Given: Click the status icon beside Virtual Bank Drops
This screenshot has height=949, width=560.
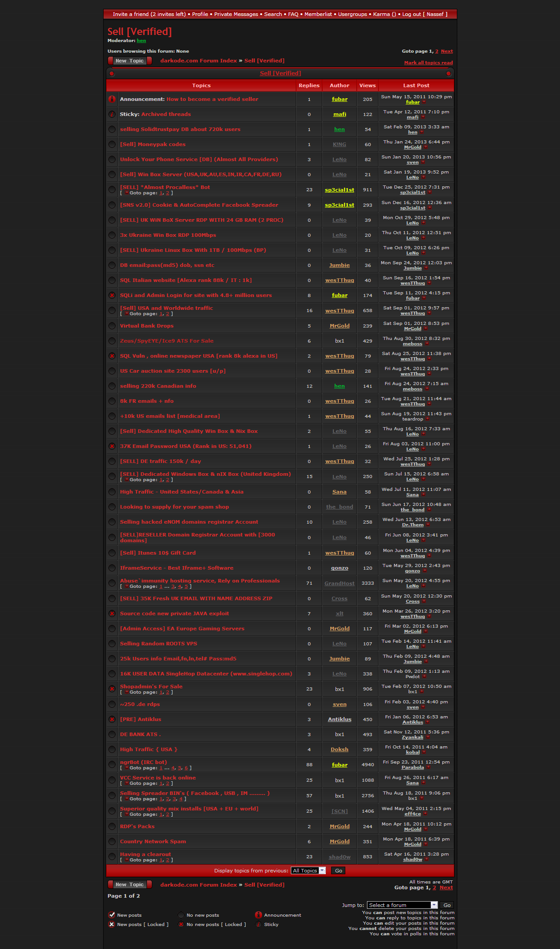Looking at the screenshot, I should (x=112, y=326).
